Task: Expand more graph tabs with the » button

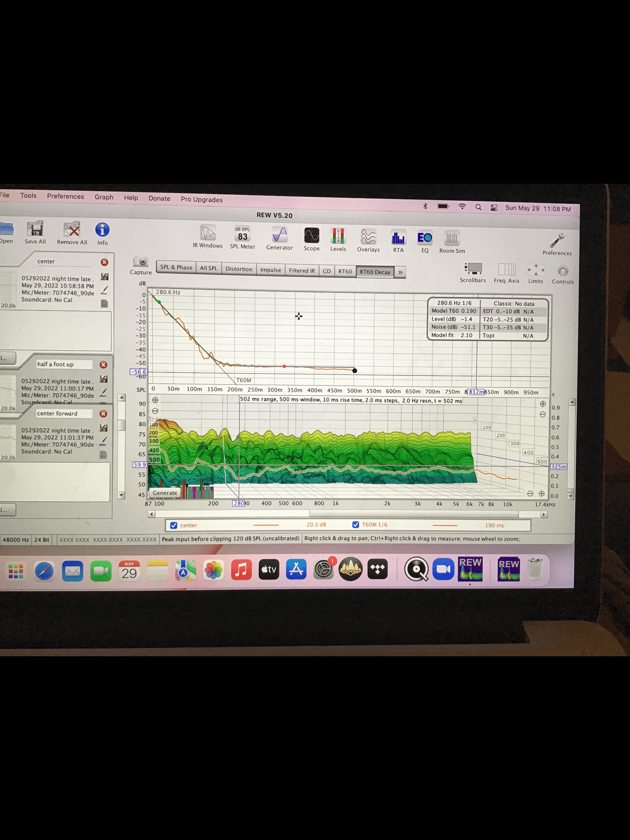Action: click(x=400, y=272)
